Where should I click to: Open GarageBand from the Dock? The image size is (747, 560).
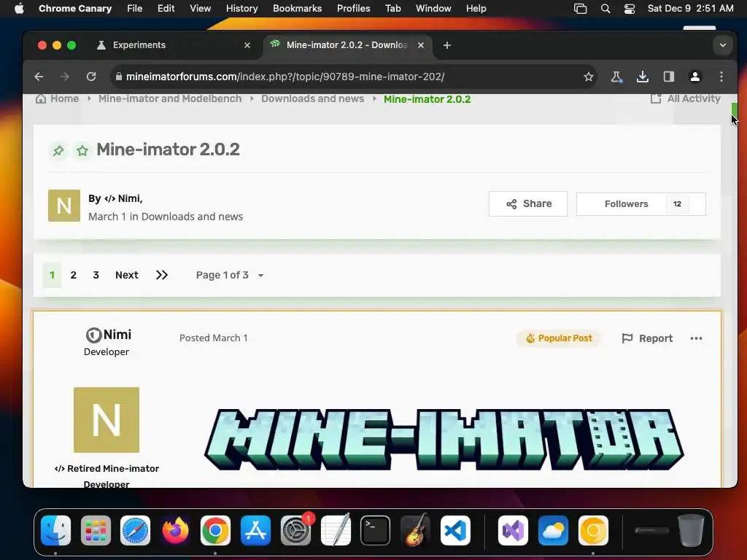pyautogui.click(x=415, y=530)
